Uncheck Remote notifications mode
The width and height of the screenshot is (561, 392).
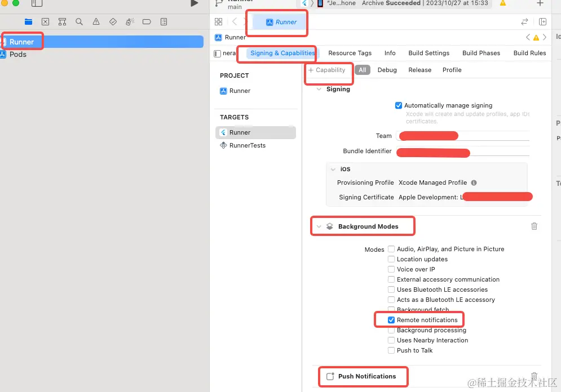click(391, 320)
